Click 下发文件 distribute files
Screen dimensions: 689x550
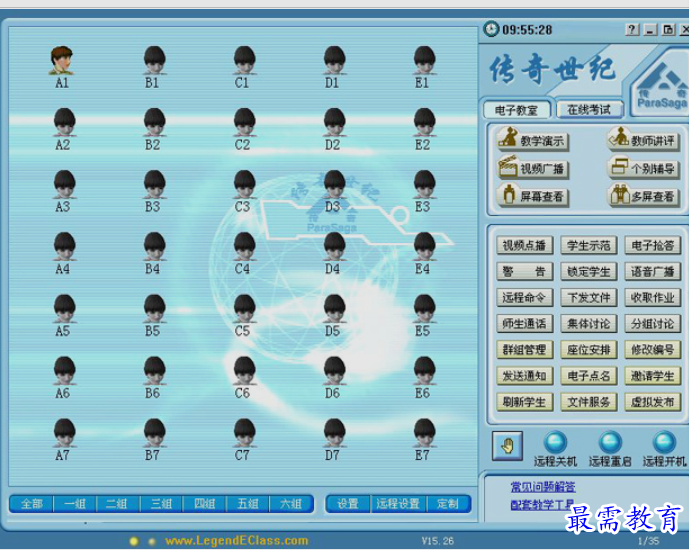(x=589, y=297)
